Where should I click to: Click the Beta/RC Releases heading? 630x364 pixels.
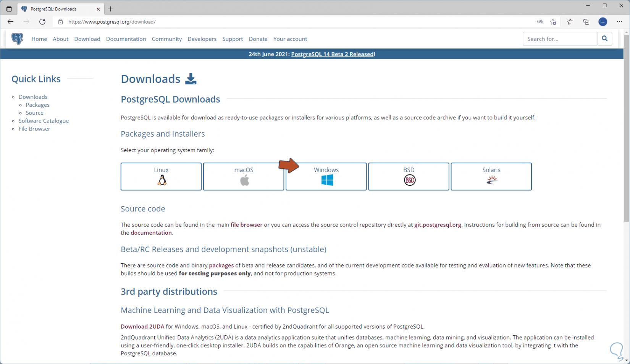223,249
